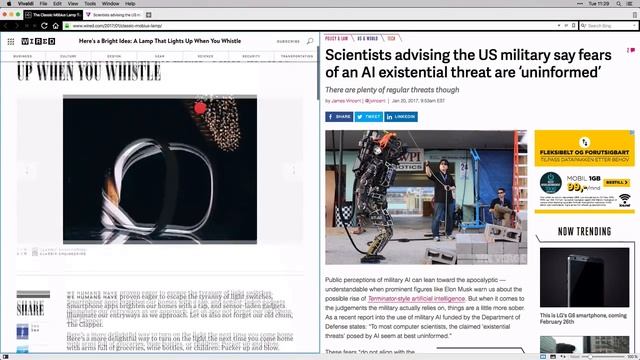The height and width of the screenshot is (360, 640).
Task: Click the WIRED logo
Action: point(38,41)
